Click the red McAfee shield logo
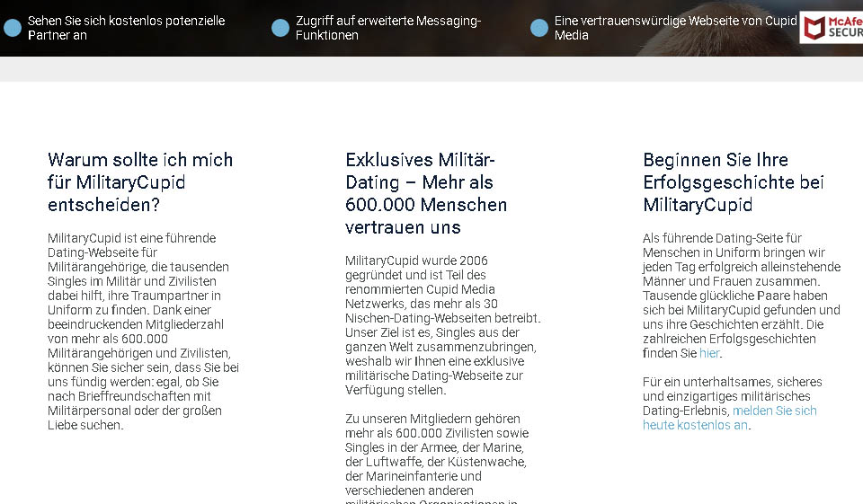863x504 pixels. (814, 28)
